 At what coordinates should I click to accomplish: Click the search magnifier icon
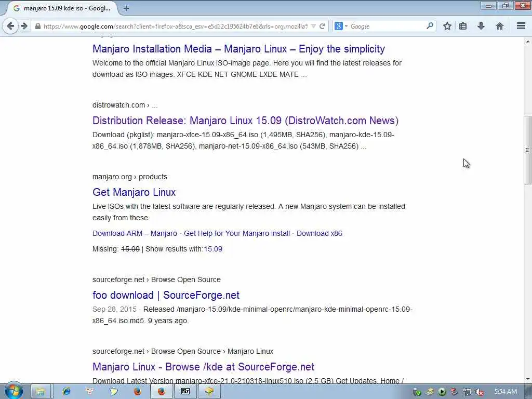(430, 26)
